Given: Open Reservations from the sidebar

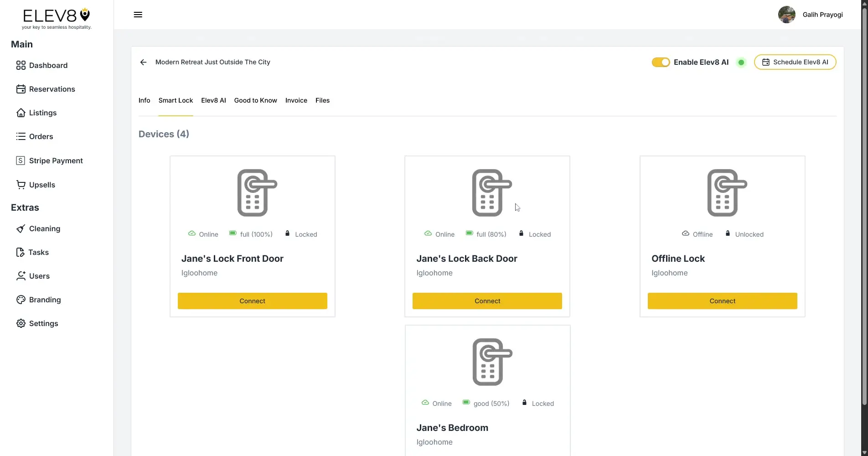Looking at the screenshot, I should 52,89.
